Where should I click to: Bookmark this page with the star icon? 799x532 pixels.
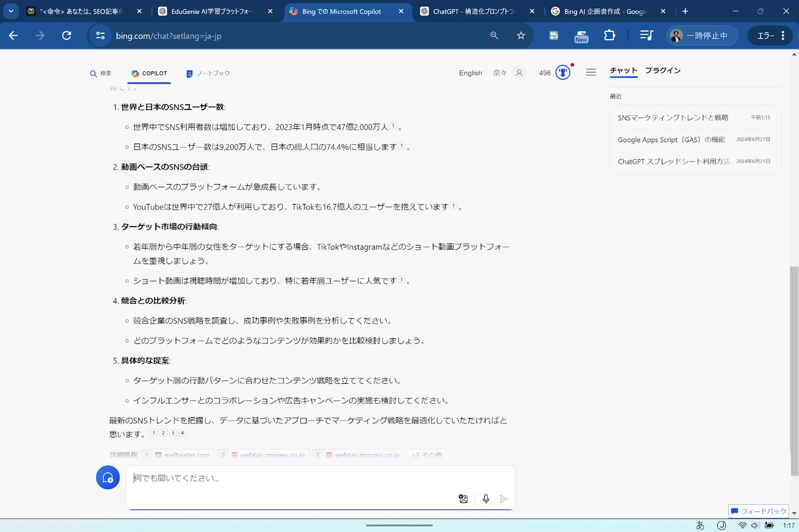521,35
